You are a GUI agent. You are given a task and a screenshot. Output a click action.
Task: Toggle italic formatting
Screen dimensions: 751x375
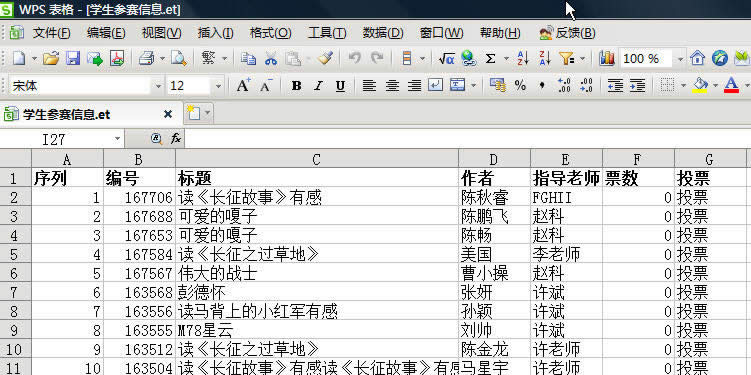tap(318, 86)
